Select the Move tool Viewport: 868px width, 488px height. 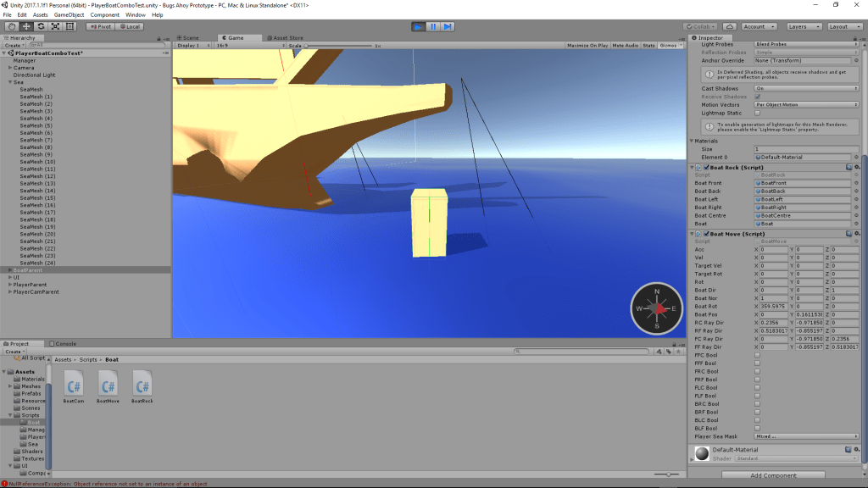tap(26, 26)
